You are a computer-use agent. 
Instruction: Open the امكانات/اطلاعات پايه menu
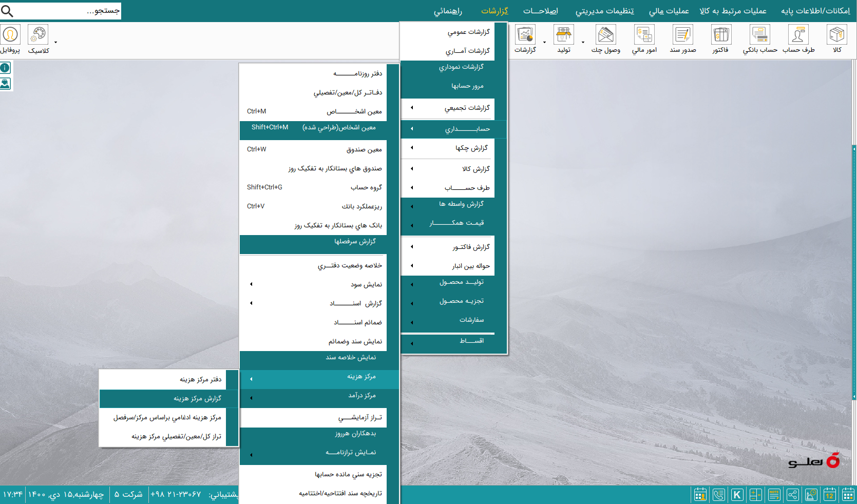coord(815,11)
